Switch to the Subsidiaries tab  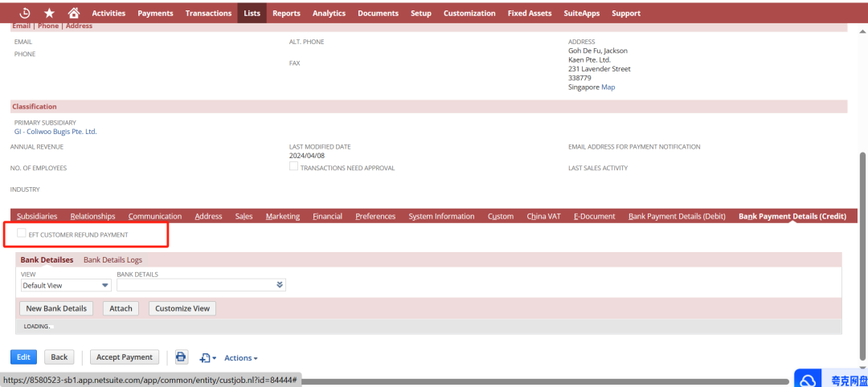[37, 216]
